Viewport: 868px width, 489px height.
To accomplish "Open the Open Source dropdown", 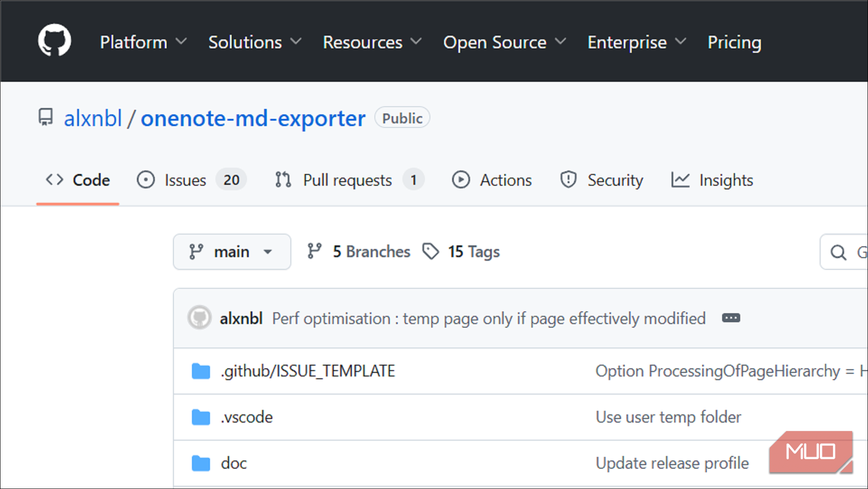I will click(504, 42).
